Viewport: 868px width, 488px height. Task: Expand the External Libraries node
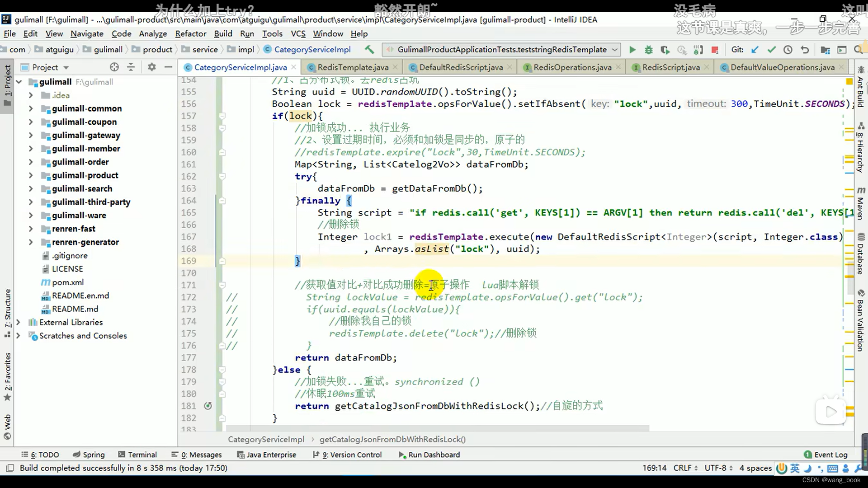tap(17, 322)
